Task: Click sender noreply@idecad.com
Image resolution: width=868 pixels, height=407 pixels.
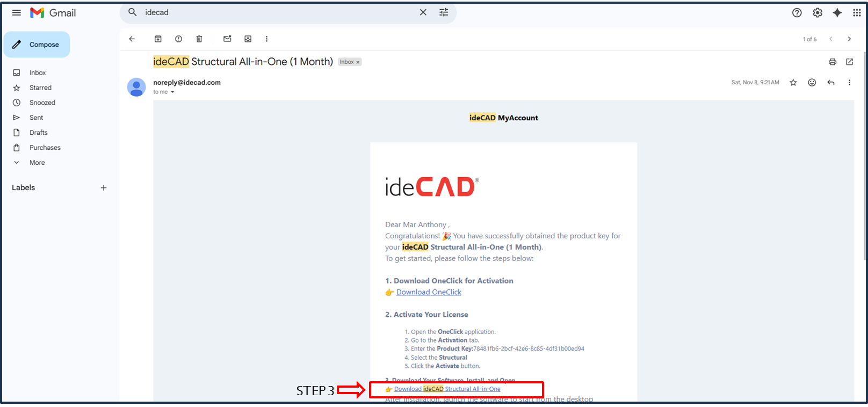Action: pos(187,83)
